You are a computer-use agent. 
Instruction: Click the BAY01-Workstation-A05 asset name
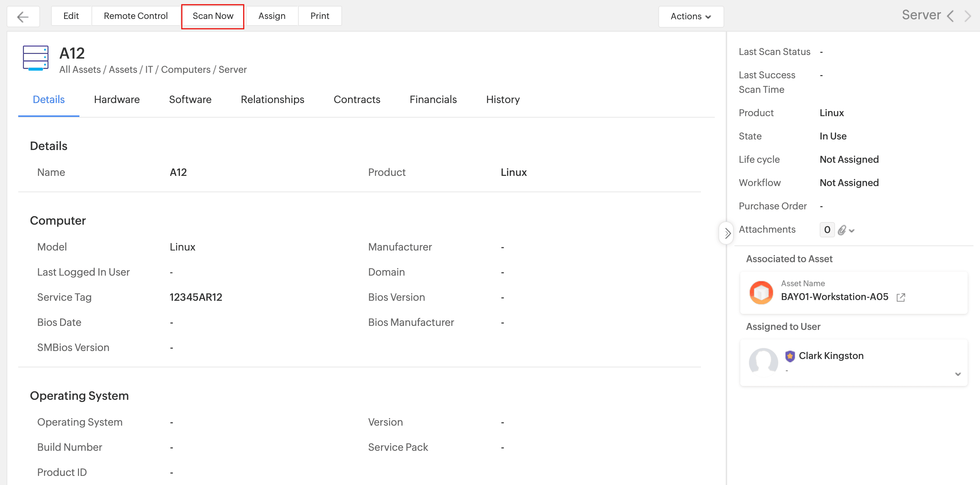(834, 297)
